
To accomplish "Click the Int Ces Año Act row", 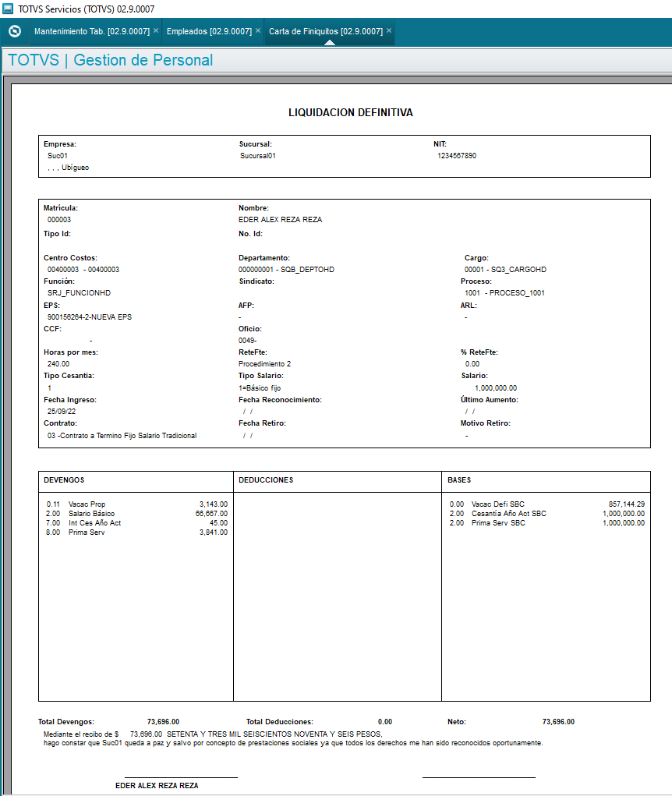I will [x=137, y=523].
